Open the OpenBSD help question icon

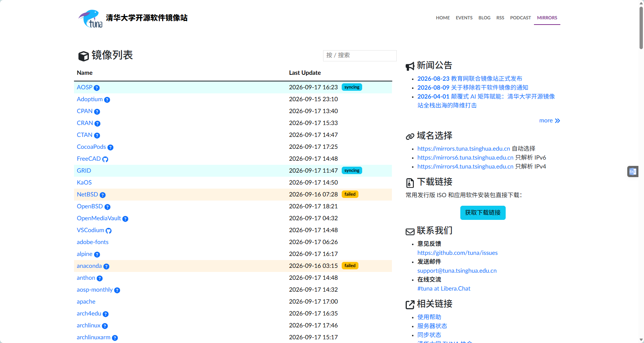click(107, 207)
